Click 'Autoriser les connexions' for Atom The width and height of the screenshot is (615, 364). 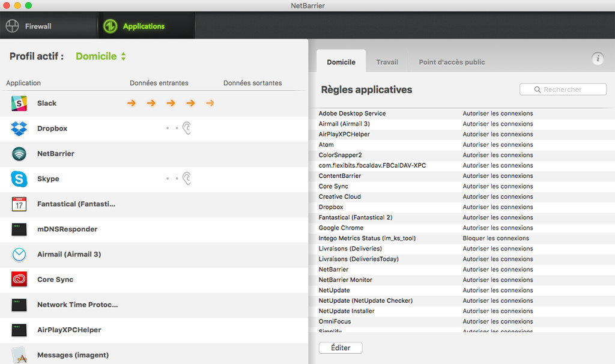(x=498, y=145)
